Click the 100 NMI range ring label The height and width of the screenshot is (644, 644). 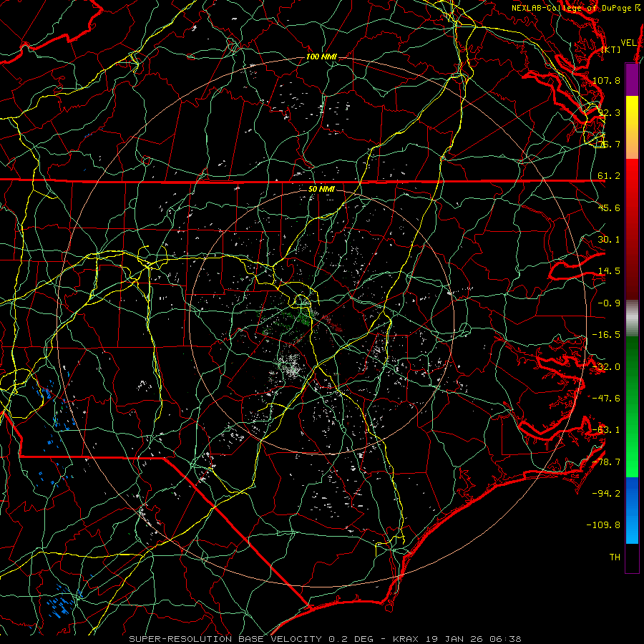321,57
